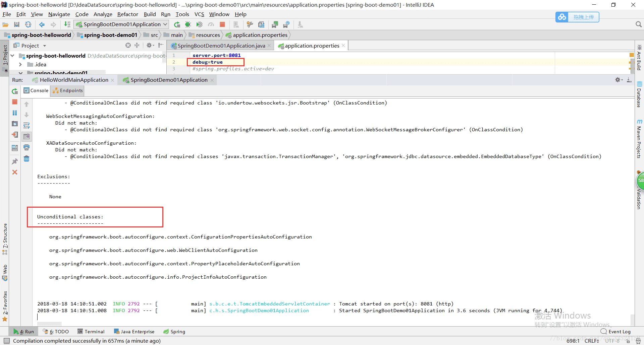Click the Open folder toolbar icon
The width and height of the screenshot is (644, 345).
pyautogui.click(x=5, y=24)
